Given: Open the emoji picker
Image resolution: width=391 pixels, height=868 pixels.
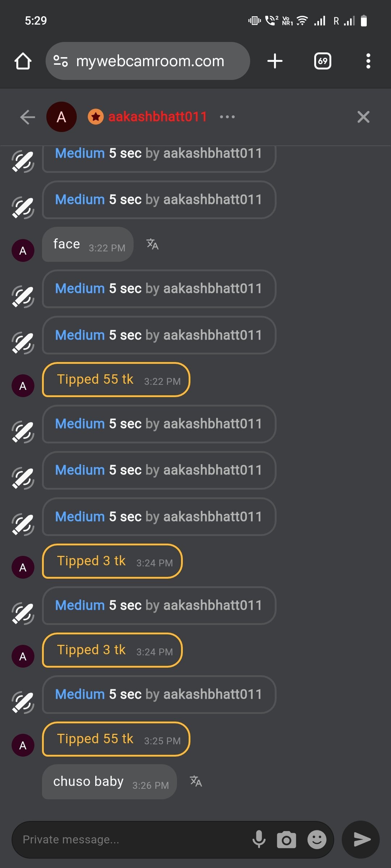Looking at the screenshot, I should click(x=317, y=840).
